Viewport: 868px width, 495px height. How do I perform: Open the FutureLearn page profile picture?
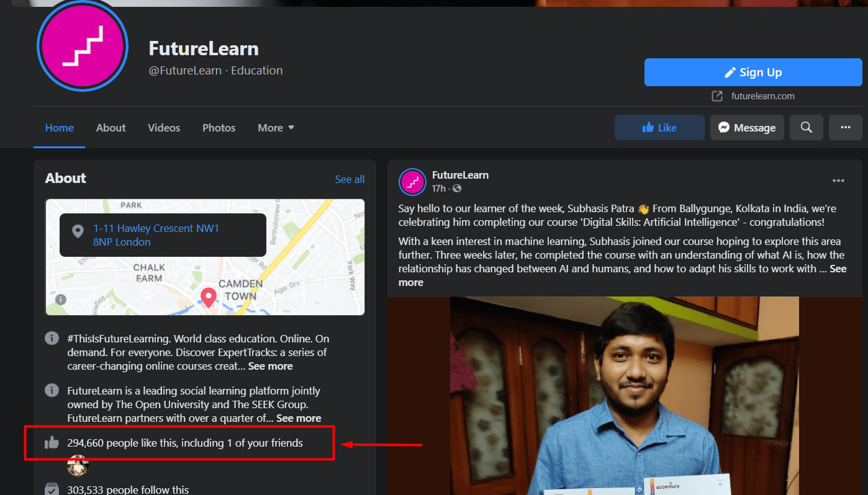coord(83,47)
